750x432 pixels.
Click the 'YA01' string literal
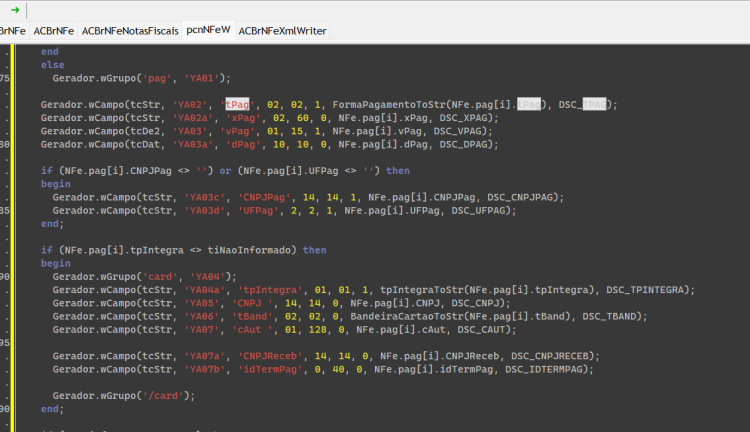click(x=201, y=78)
